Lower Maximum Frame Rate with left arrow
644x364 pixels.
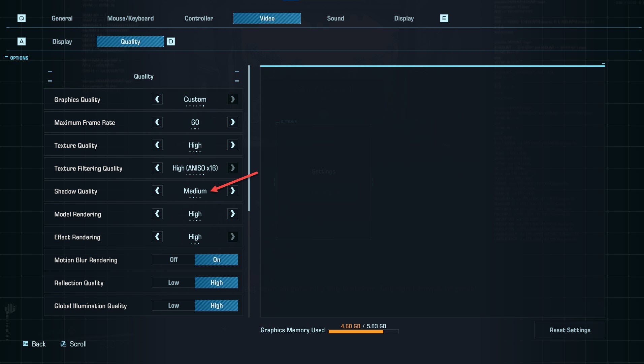157,122
